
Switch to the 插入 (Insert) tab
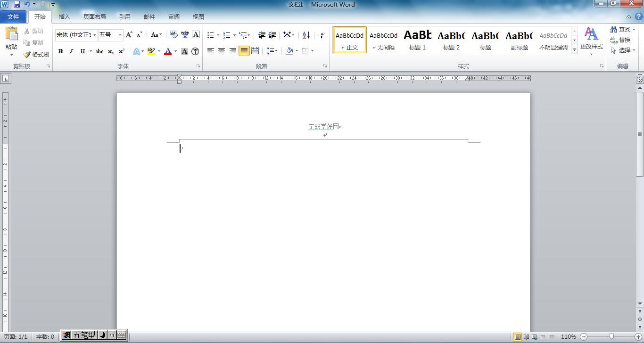(64, 16)
